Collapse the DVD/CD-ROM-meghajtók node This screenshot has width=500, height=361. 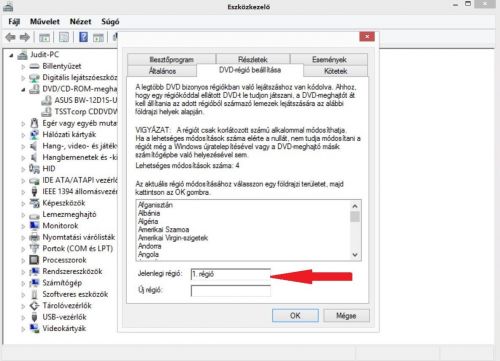click(23, 89)
